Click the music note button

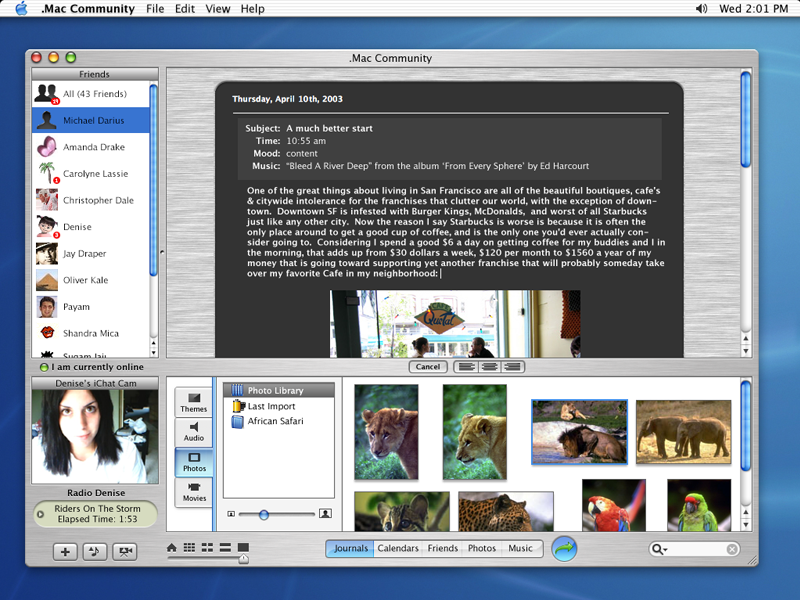point(95,552)
